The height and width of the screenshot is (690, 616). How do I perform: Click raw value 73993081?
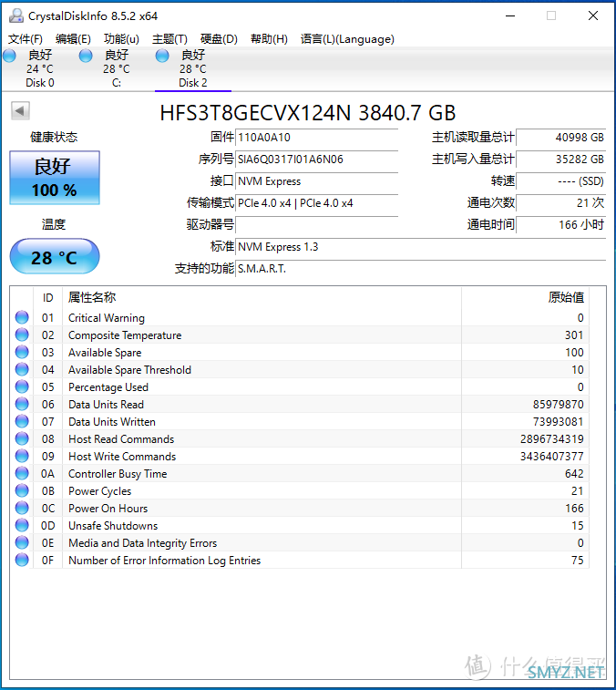(558, 422)
